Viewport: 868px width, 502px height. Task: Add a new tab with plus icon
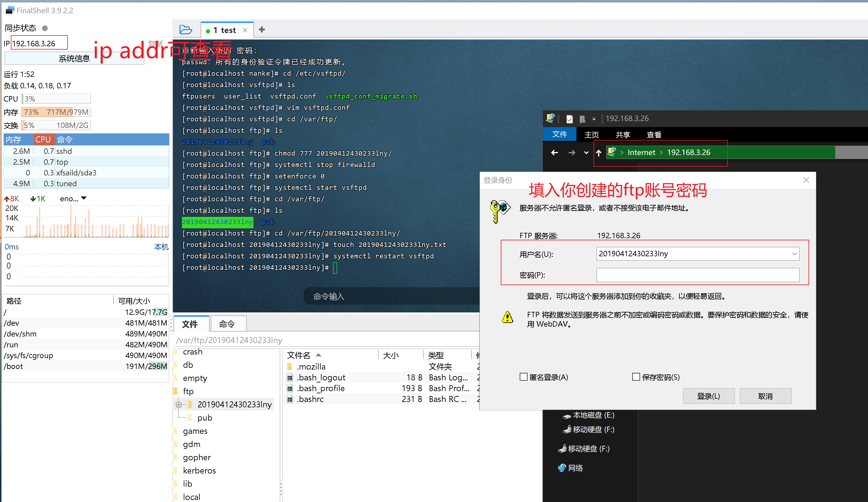(x=262, y=30)
